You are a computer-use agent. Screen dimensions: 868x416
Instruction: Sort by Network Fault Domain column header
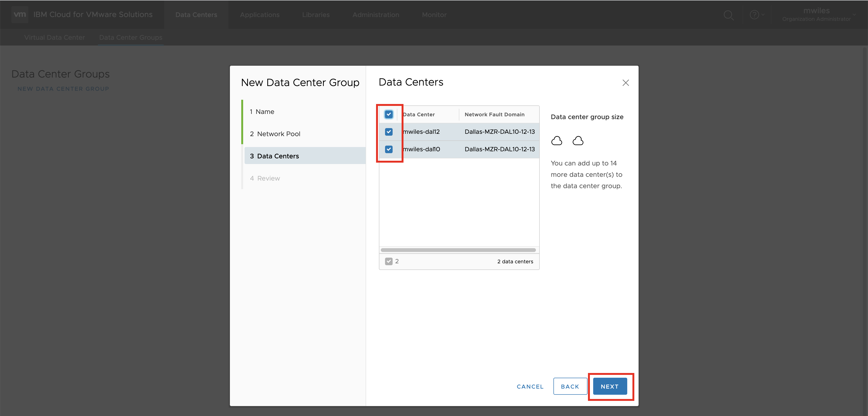[494, 115]
